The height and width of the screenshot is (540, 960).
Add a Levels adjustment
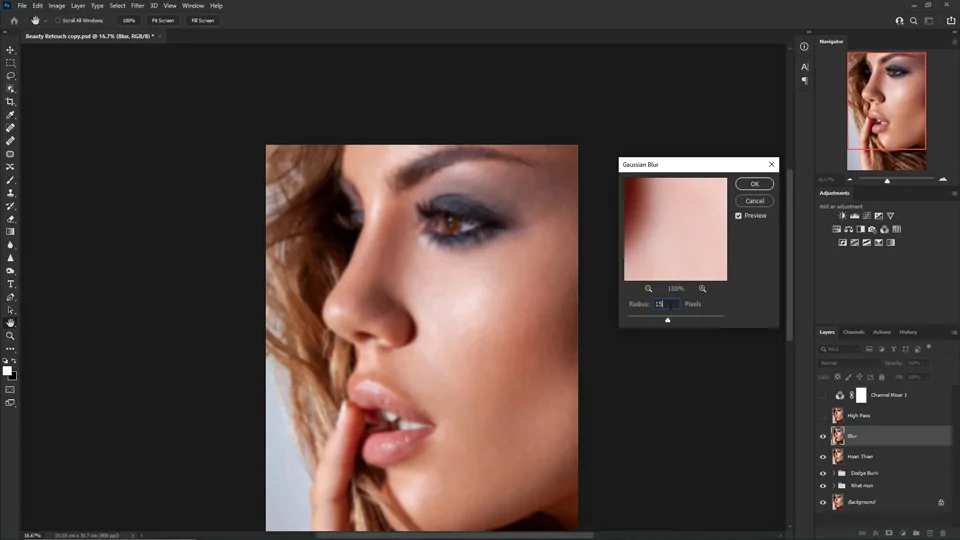pos(855,216)
